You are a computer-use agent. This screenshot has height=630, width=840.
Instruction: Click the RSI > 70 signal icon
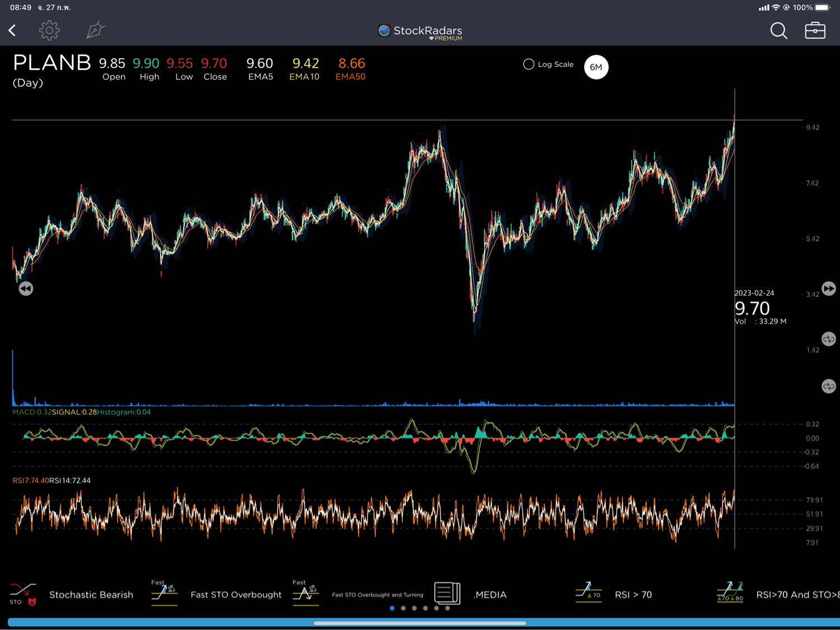(x=588, y=594)
